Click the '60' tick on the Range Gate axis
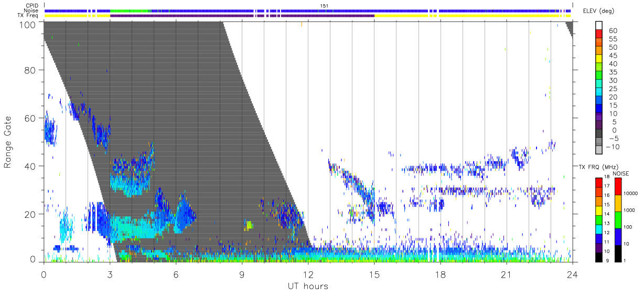Viewport: 644px width, 297px height. 31,118
